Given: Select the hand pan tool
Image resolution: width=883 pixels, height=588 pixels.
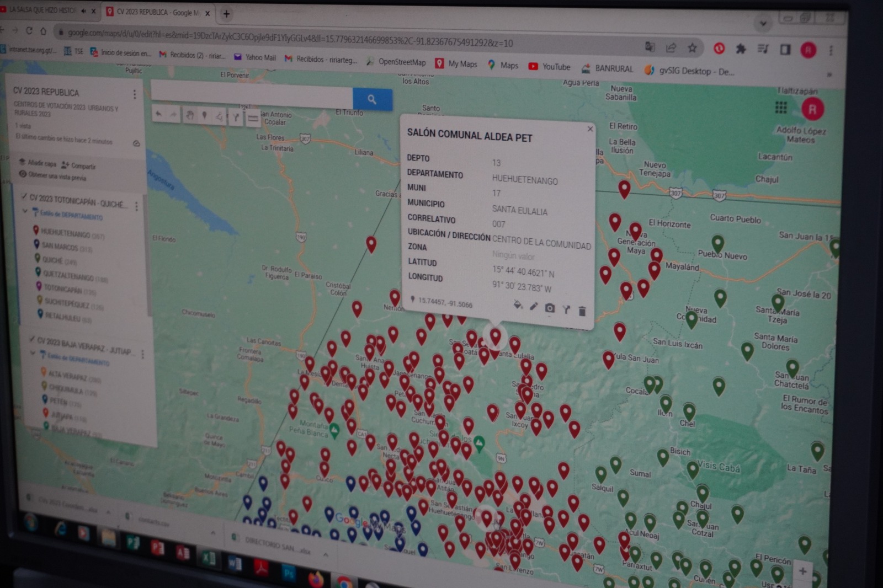Looking at the screenshot, I should (x=189, y=115).
